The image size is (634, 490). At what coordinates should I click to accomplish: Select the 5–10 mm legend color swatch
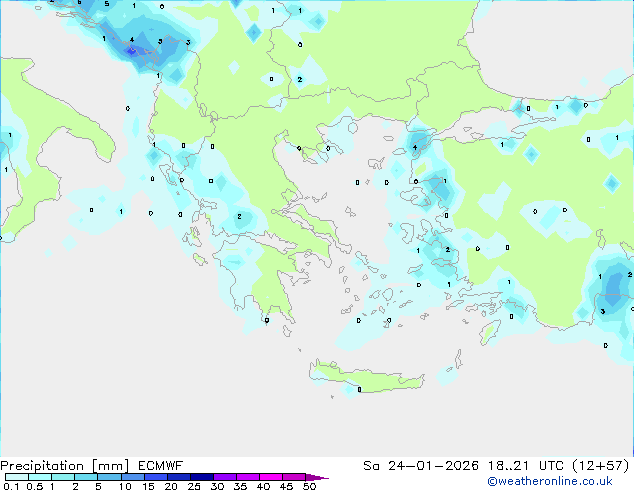(109, 477)
